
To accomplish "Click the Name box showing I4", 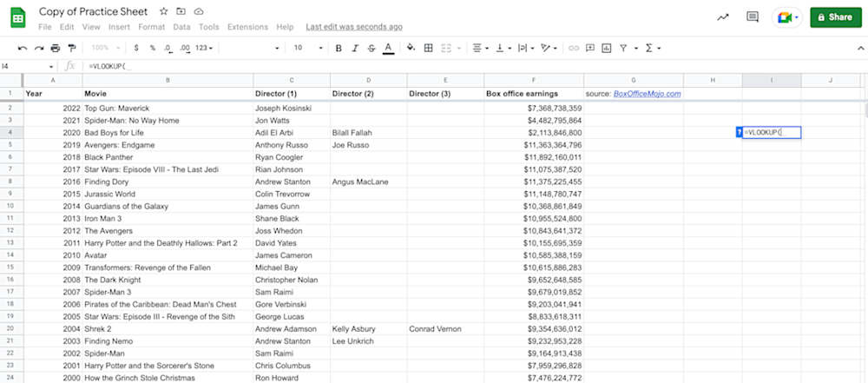I will coord(28,66).
